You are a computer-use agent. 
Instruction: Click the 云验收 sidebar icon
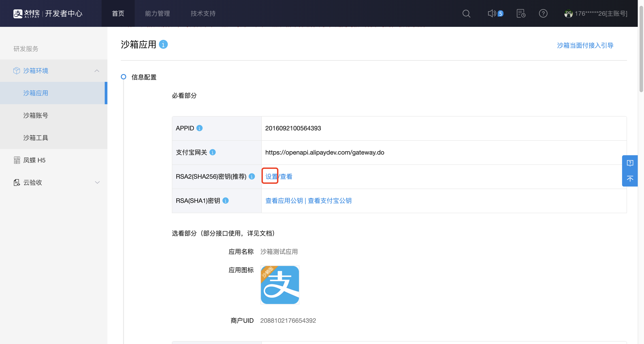coord(17,183)
